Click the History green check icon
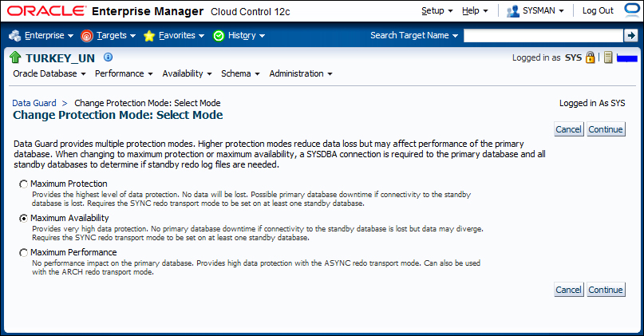Viewport: 644px width, 336px height. coord(219,36)
